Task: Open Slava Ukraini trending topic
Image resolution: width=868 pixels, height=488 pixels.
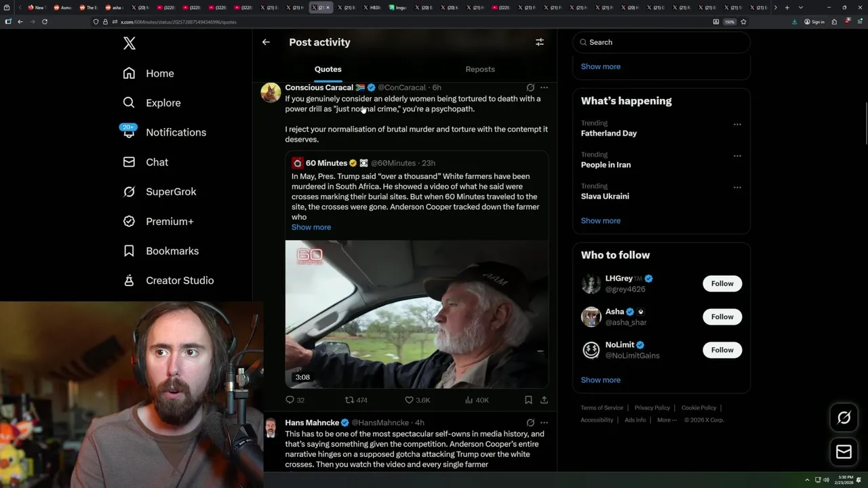Action: [605, 196]
